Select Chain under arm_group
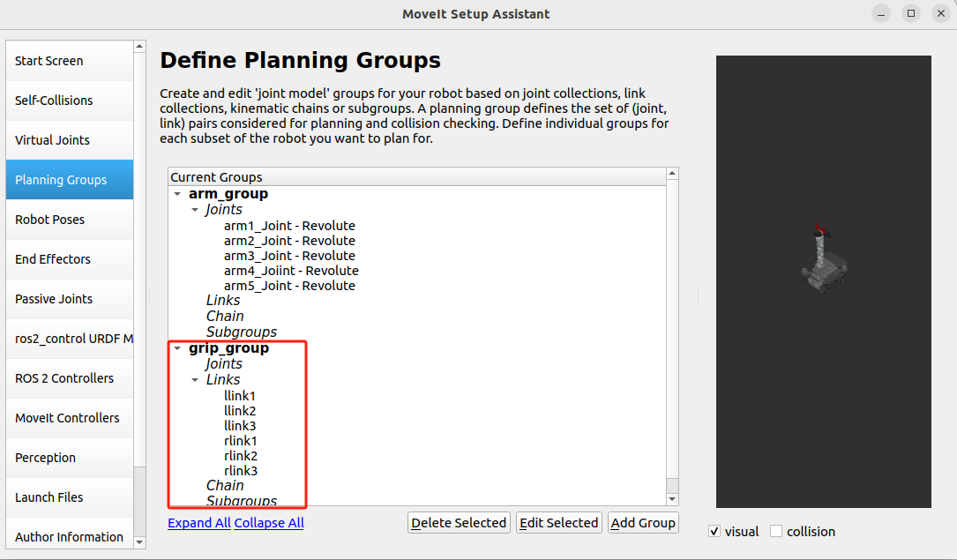This screenshot has width=957, height=560. pos(225,316)
